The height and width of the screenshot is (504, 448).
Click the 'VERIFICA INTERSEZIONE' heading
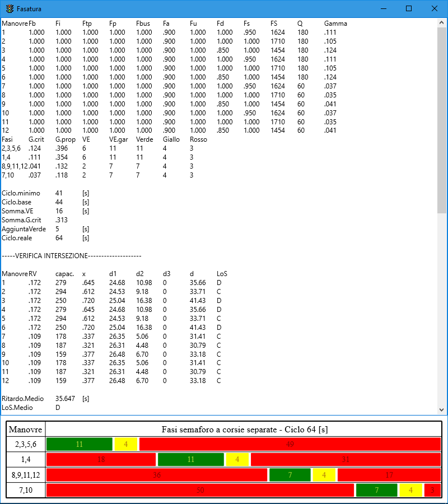[x=52, y=256]
